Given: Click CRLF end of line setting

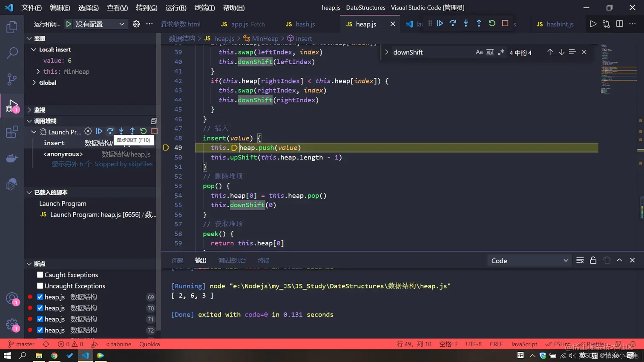Looking at the screenshot, I should [x=496, y=344].
